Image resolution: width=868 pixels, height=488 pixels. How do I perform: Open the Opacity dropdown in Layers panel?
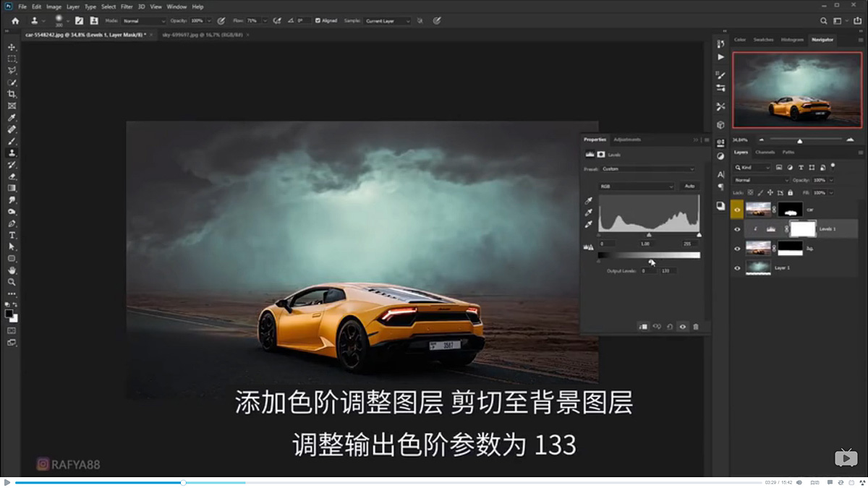coord(830,180)
